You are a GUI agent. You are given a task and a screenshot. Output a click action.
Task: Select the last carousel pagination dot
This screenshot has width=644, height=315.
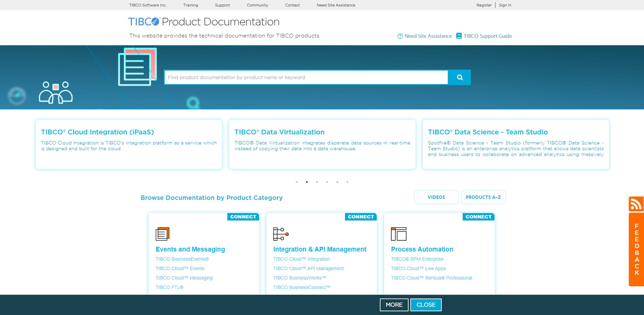pyautogui.click(x=347, y=182)
